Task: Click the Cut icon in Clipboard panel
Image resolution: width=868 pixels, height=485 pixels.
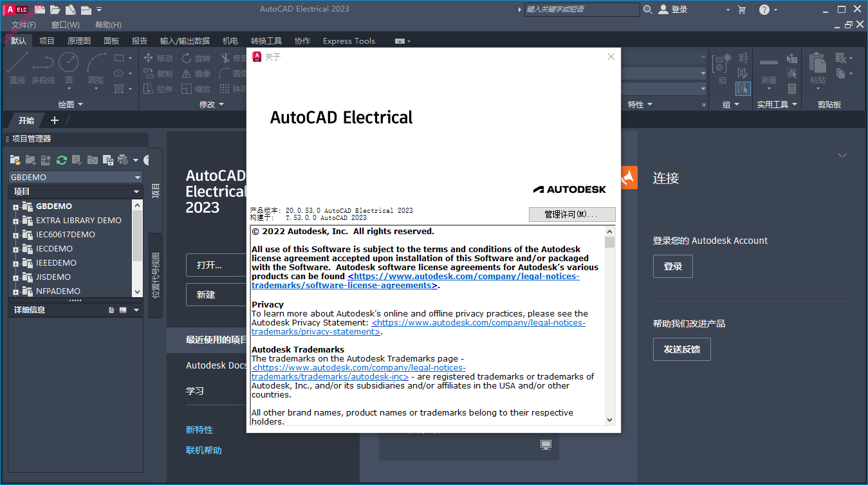Action: coord(840,58)
